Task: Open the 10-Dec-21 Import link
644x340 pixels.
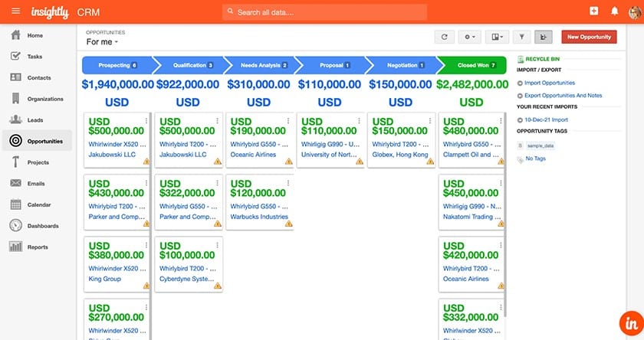Action: (546, 119)
